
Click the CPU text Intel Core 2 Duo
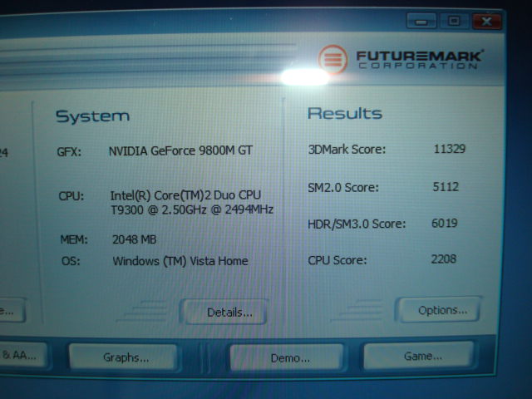185,195
